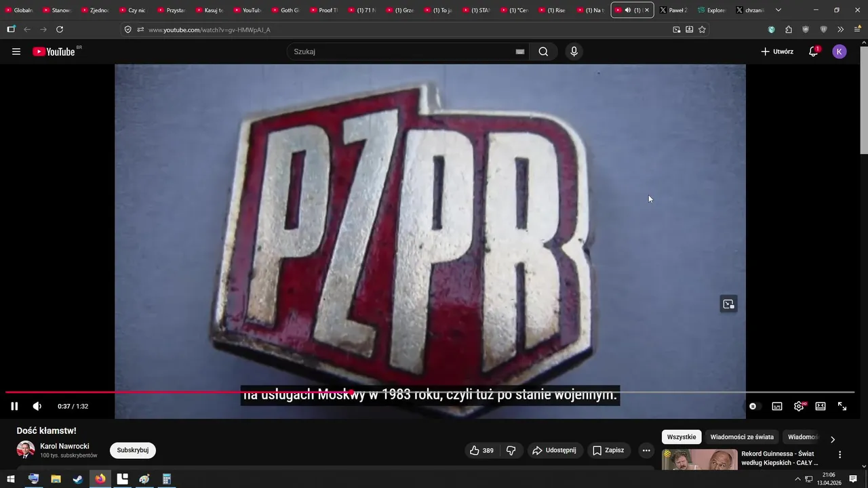This screenshot has height=488, width=868.
Task: Open options for Rekord Guinnessa video
Action: coord(840,455)
